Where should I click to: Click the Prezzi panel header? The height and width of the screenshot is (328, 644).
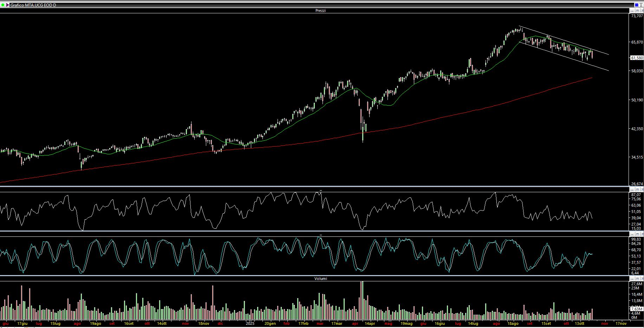[320, 11]
